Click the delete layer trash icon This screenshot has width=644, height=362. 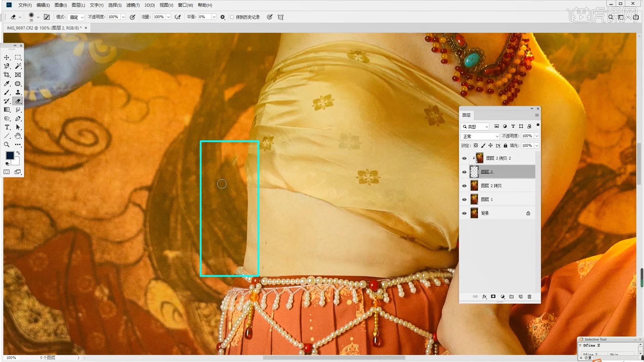[x=529, y=297]
